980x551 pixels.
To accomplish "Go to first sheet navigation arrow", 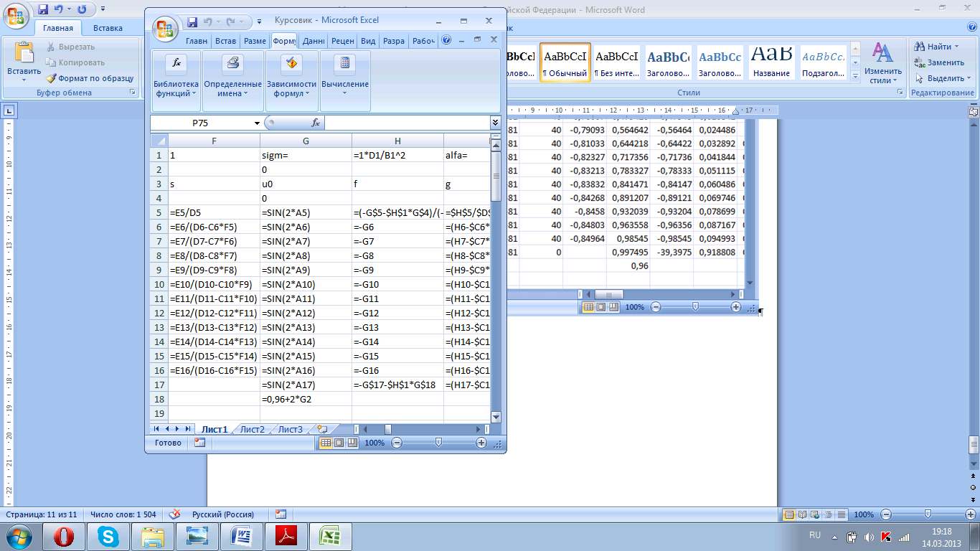I will point(157,428).
